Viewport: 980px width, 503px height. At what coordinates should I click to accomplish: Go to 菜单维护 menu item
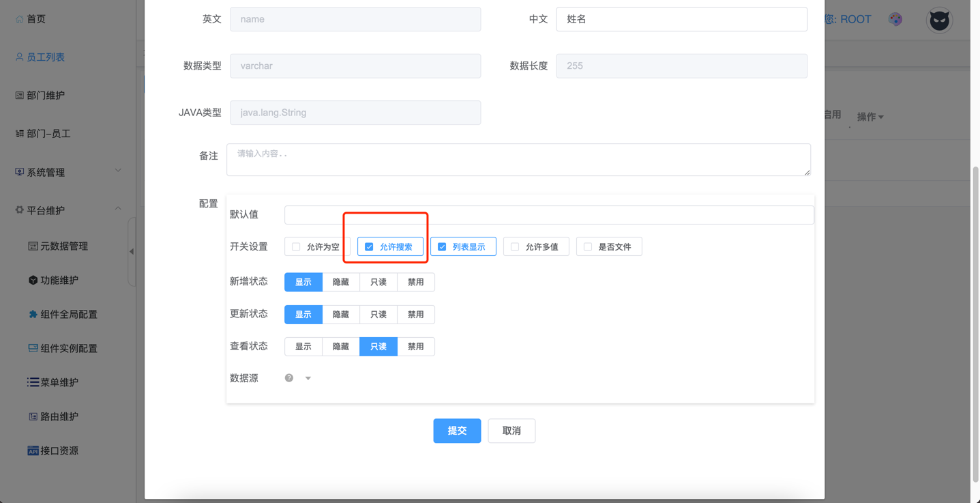coord(59,383)
